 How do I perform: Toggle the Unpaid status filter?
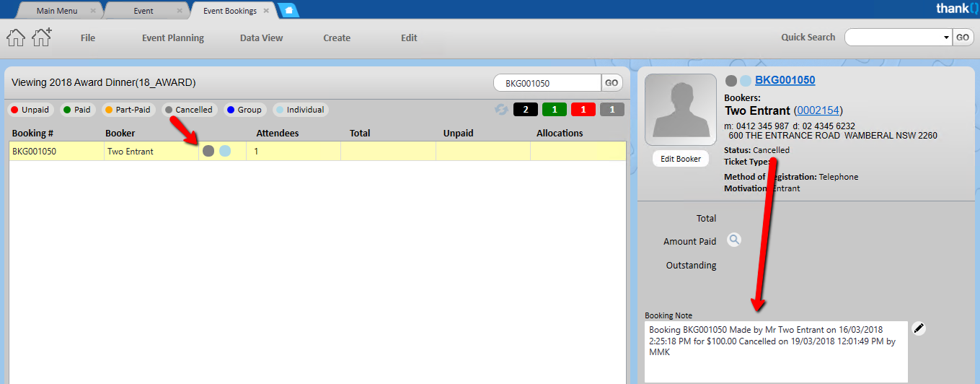pos(30,110)
